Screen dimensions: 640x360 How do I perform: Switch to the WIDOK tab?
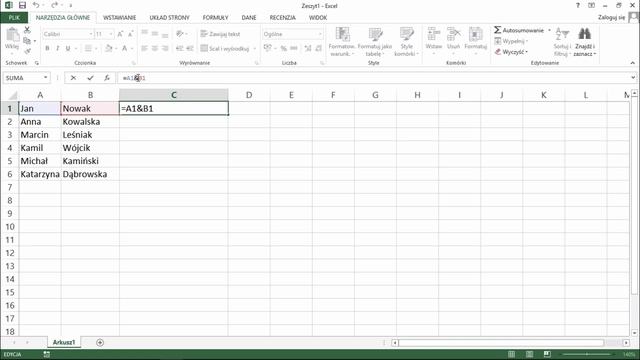click(318, 18)
